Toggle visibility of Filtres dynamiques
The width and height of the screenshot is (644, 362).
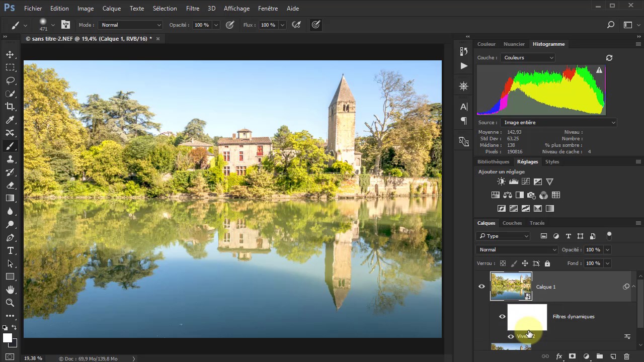click(x=502, y=317)
